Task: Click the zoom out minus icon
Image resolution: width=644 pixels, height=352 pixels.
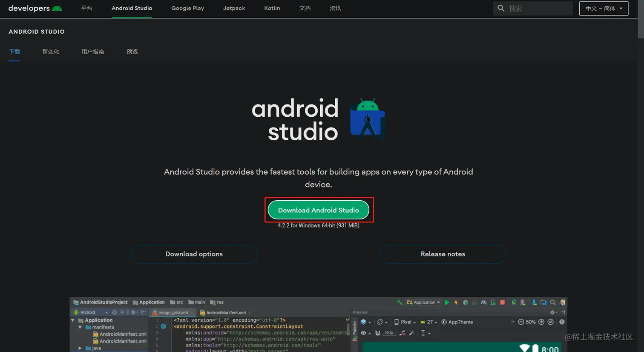Action: point(521,322)
